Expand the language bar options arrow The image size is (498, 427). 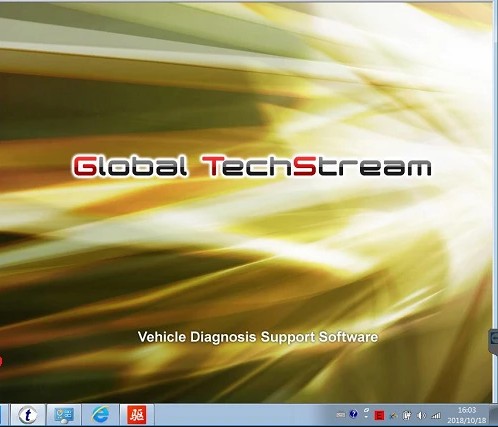coord(366,417)
